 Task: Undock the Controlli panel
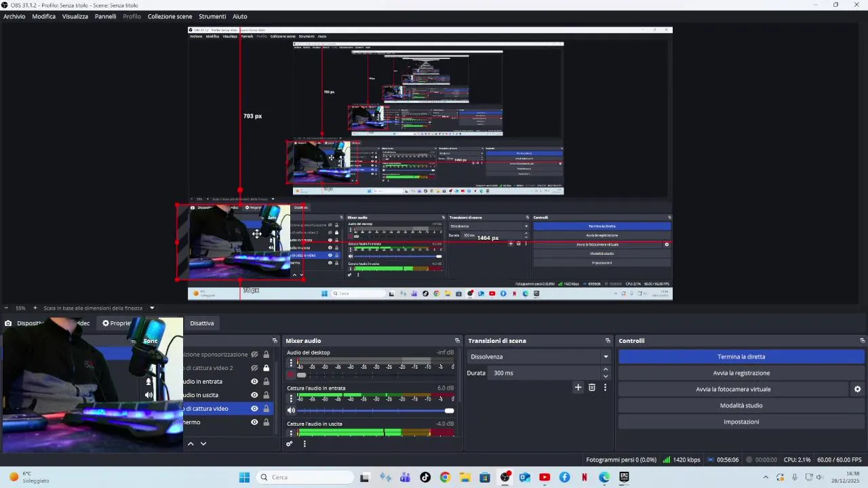(x=862, y=341)
